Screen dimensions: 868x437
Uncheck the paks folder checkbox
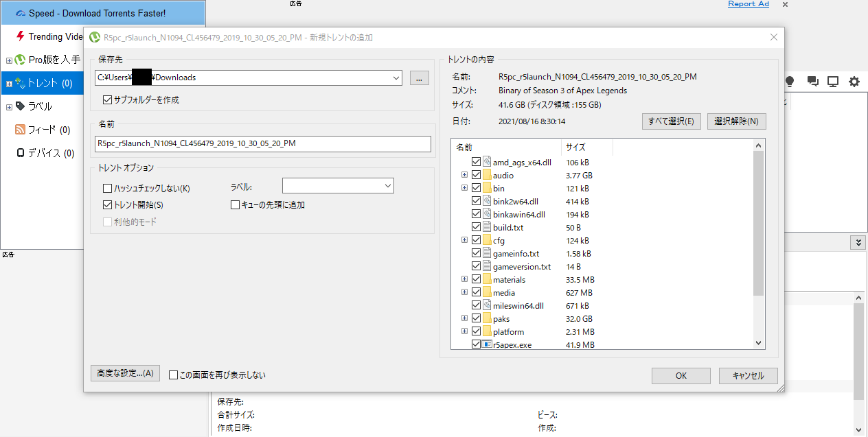(476, 318)
